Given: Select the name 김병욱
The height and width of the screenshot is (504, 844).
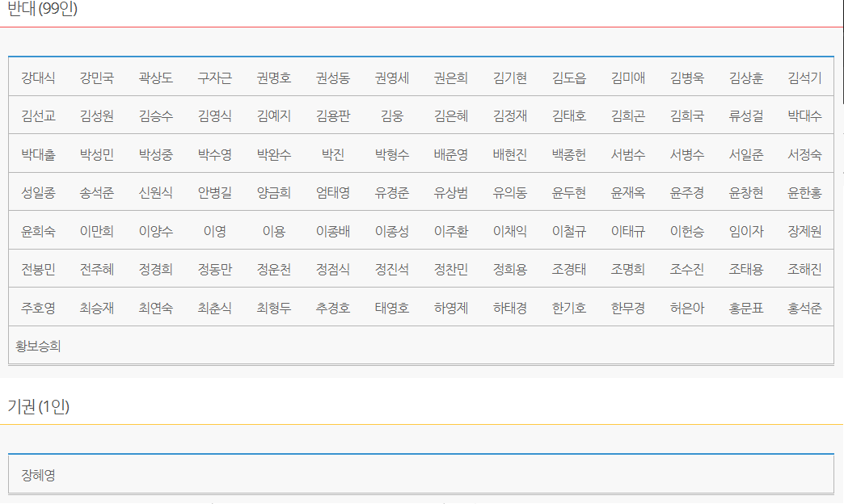Looking at the screenshot, I should tap(687, 78).
